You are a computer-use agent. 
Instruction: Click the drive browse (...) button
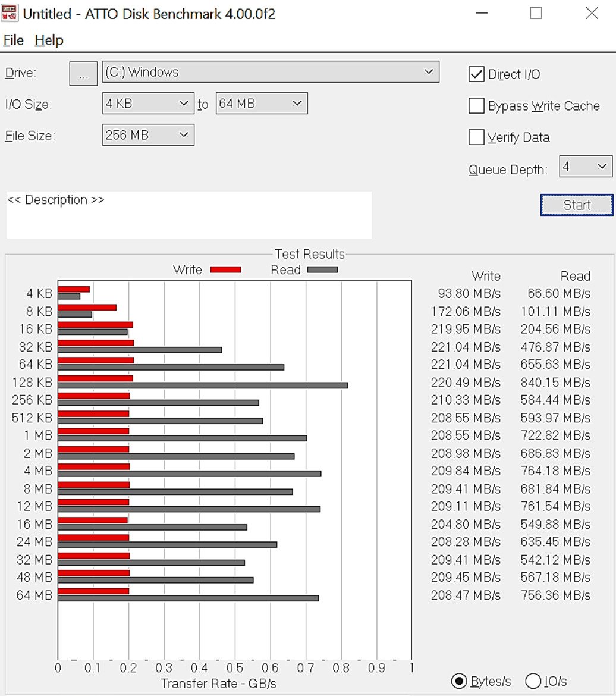coord(83,73)
